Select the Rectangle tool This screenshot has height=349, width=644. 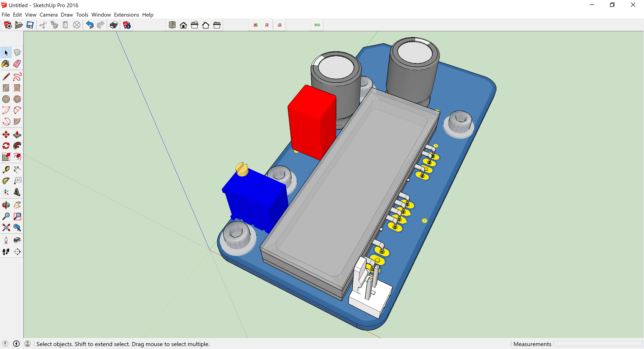point(6,88)
